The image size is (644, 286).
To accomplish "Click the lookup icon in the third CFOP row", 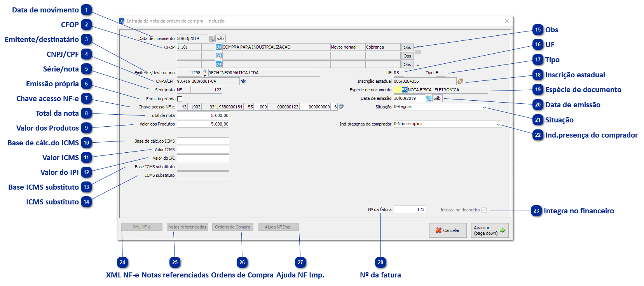I will (x=219, y=64).
